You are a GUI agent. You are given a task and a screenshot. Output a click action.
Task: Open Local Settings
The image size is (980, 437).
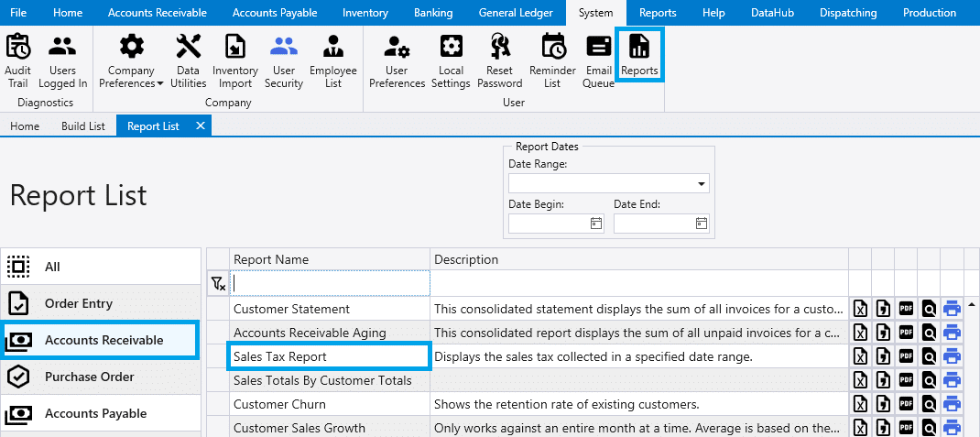click(x=451, y=60)
